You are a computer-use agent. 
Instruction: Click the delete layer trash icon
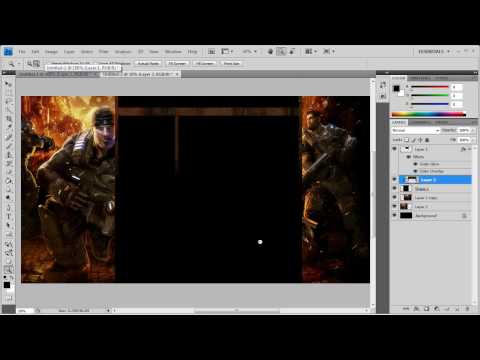coord(467,309)
